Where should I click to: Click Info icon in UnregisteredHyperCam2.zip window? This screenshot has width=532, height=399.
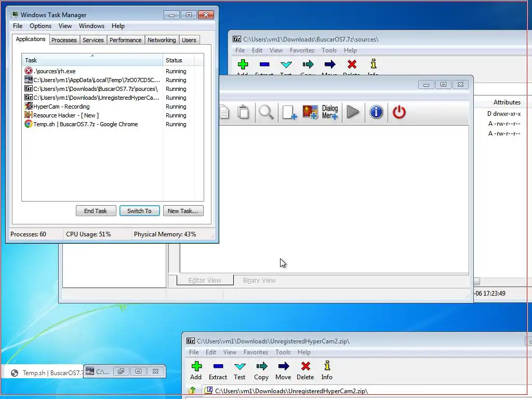(x=327, y=366)
